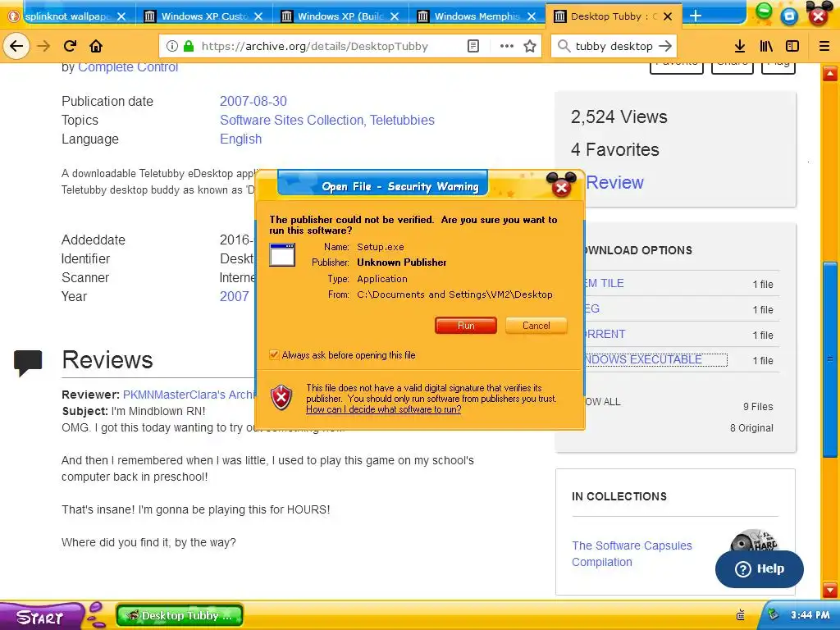Select the Desktop Tubby tab
This screenshot has height=630, width=840.
(x=614, y=16)
